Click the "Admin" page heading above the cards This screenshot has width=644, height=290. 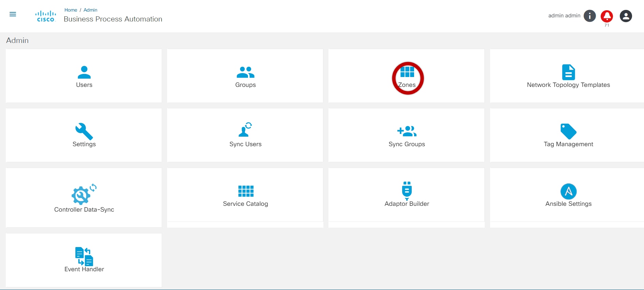(17, 40)
